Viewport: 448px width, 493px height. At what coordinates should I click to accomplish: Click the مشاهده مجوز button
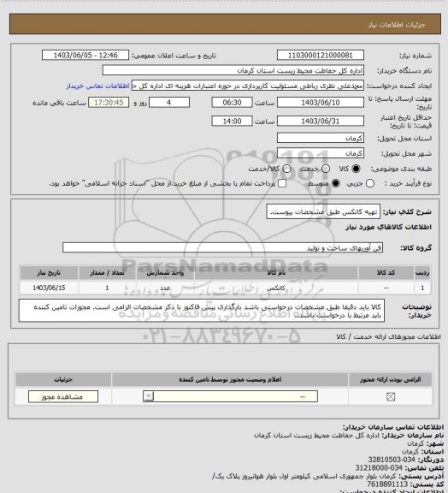pos(63,397)
